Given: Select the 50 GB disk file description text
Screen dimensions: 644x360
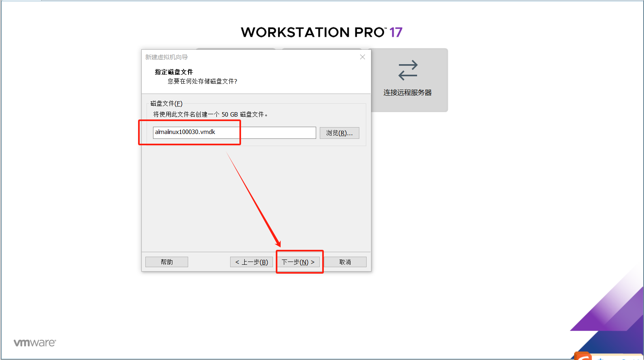Looking at the screenshot, I should click(x=210, y=115).
